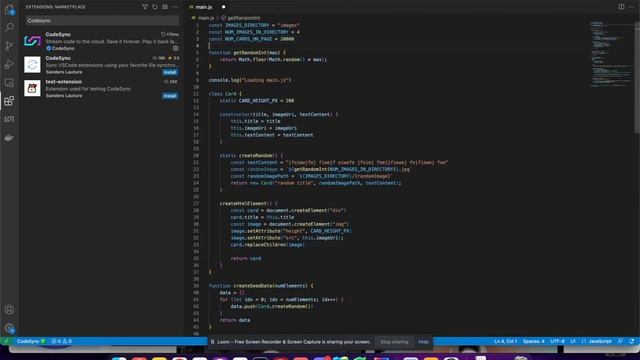This screenshot has width=640, height=360.
Task: Click console.log loading main.js line
Action: tap(250, 80)
